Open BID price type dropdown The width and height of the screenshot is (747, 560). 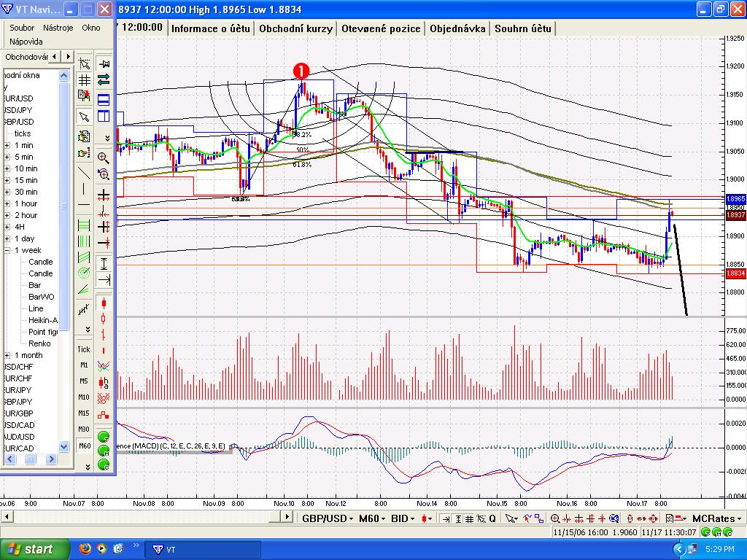[403, 518]
